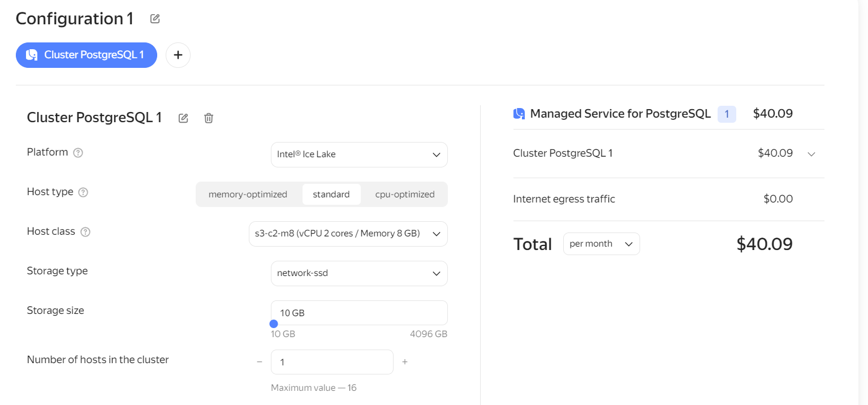Viewport: 868px width, 405px height.
Task: Increase number of hosts with plus button
Action: [x=405, y=362]
